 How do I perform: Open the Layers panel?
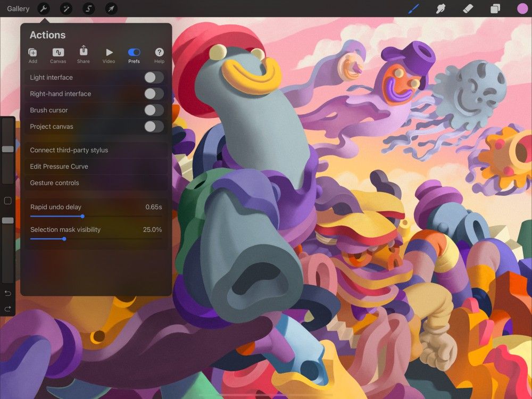coord(494,9)
